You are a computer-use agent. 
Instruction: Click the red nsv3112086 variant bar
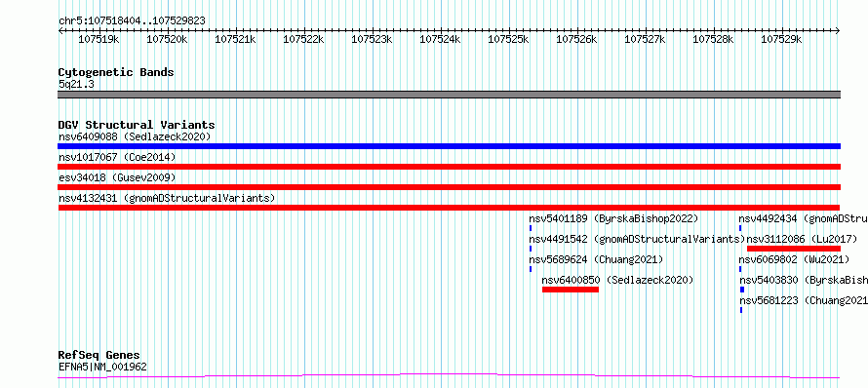794,249
